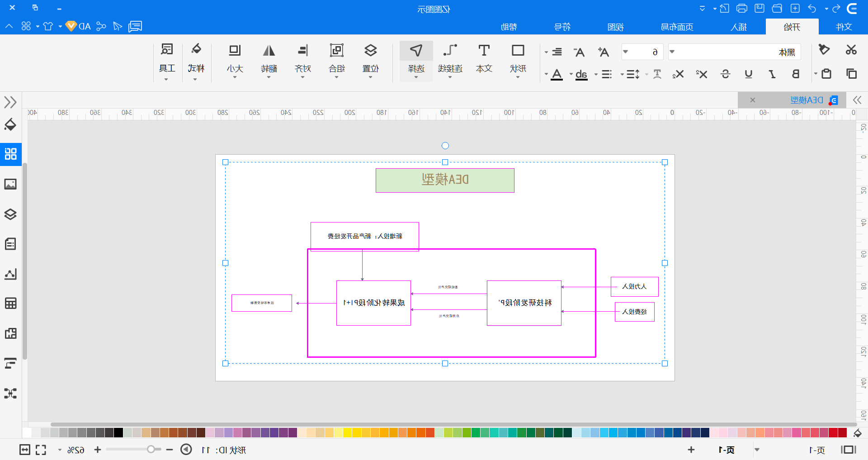Open the Chart panel in the sidebar
This screenshot has width=868, height=460.
point(11,274)
